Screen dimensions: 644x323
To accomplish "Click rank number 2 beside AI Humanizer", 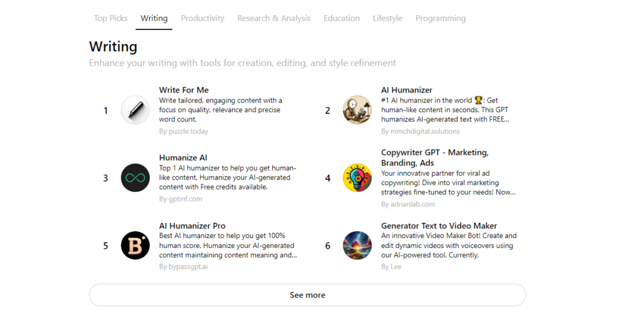I will point(328,111).
